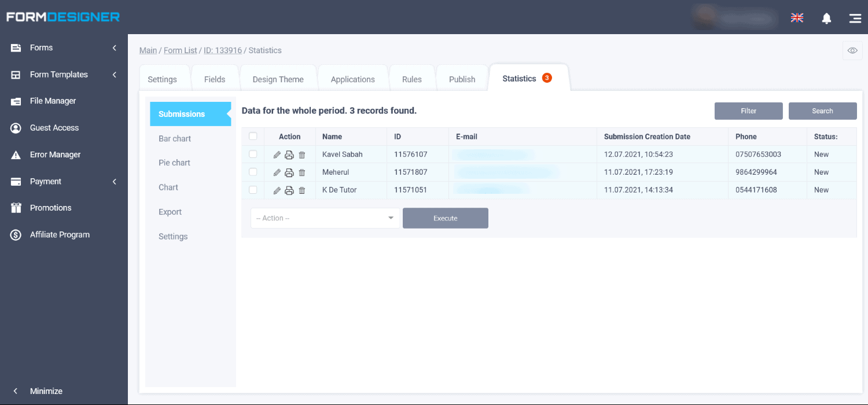Click the UK flag language icon
The width and height of the screenshot is (868, 405).
pyautogui.click(x=797, y=18)
